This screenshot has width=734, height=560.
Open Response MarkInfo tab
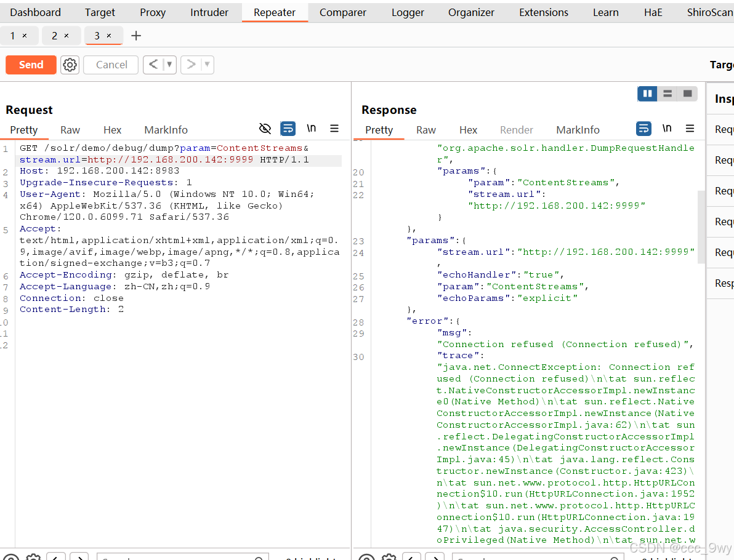[x=578, y=130]
